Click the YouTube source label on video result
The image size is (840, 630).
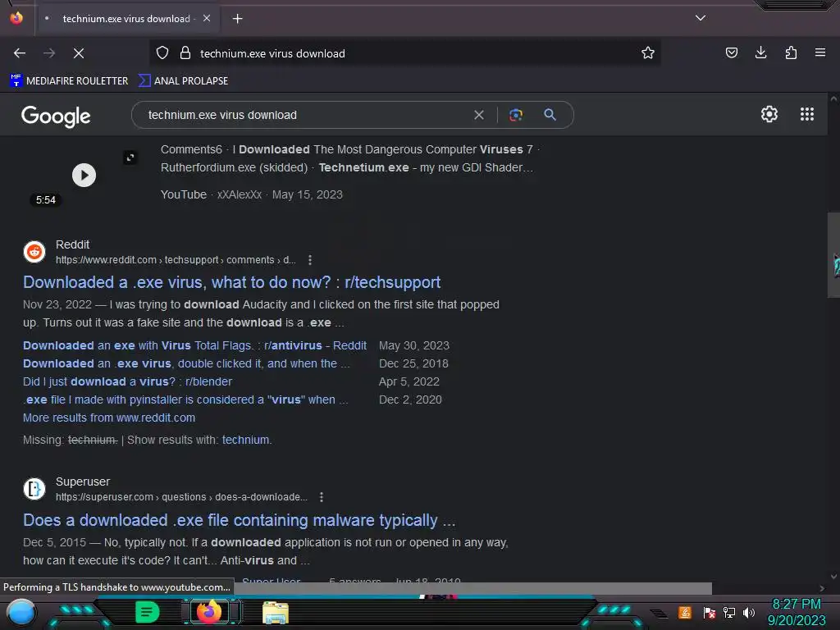(x=183, y=194)
